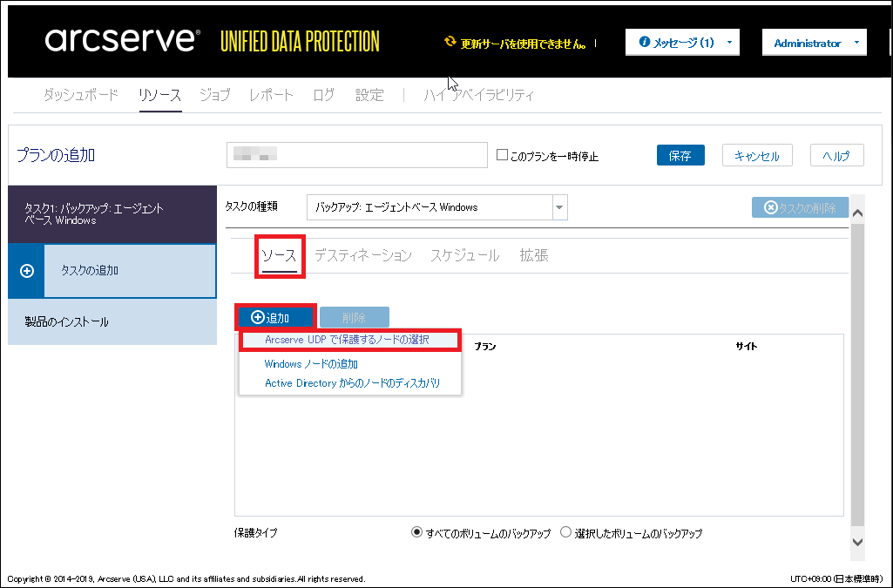
Task: Click the 保護タイプ label
Action: coord(256,533)
